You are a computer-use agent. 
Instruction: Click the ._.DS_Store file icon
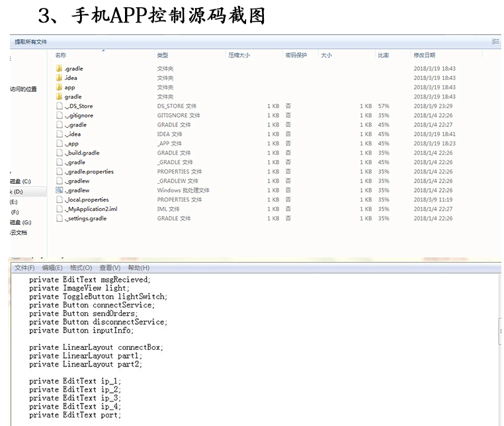(59, 106)
